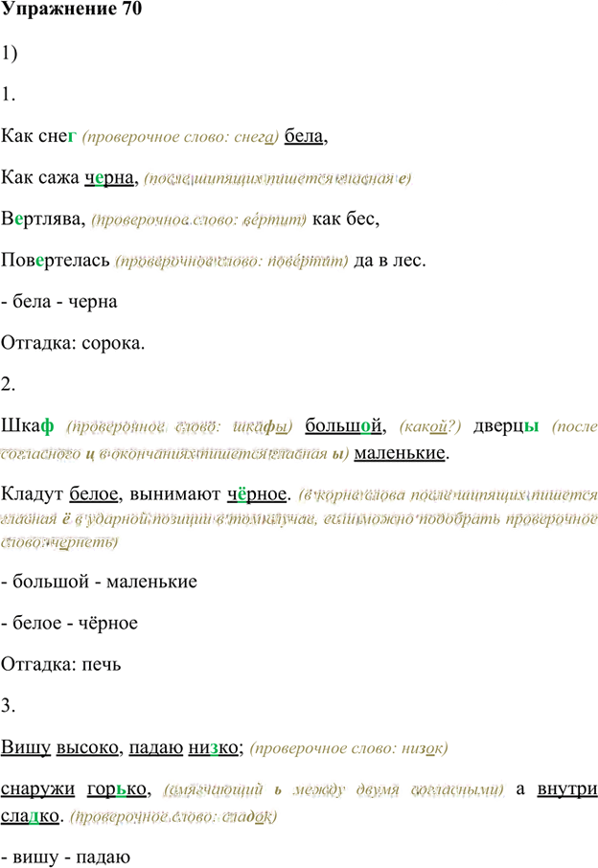The height and width of the screenshot is (868, 598).
Task: Click the line "- бела - черна"
Action: point(58,302)
